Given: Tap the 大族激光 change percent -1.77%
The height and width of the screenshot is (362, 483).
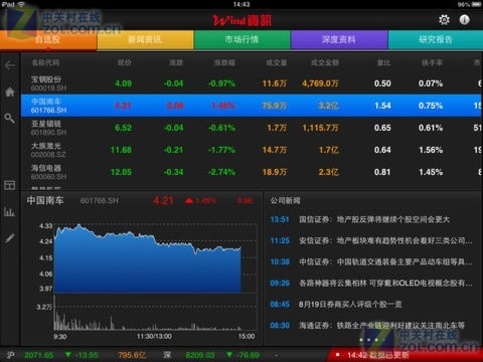Looking at the screenshot, I should click(x=222, y=150).
